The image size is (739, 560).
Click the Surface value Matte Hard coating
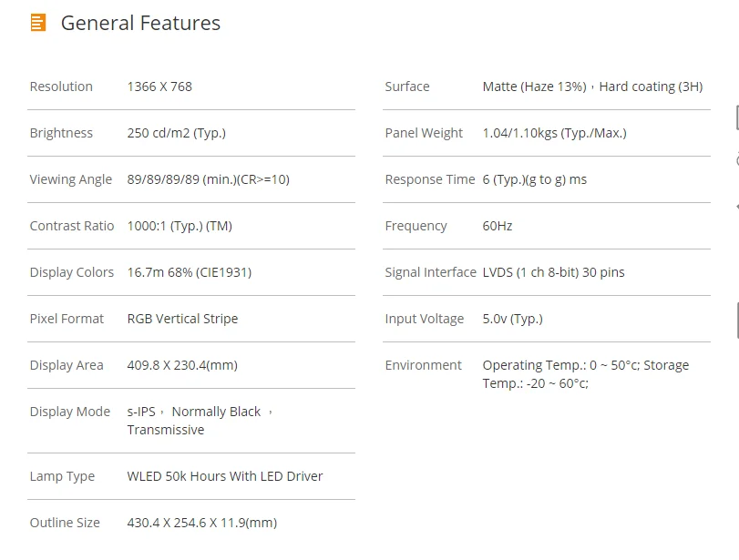tap(592, 87)
